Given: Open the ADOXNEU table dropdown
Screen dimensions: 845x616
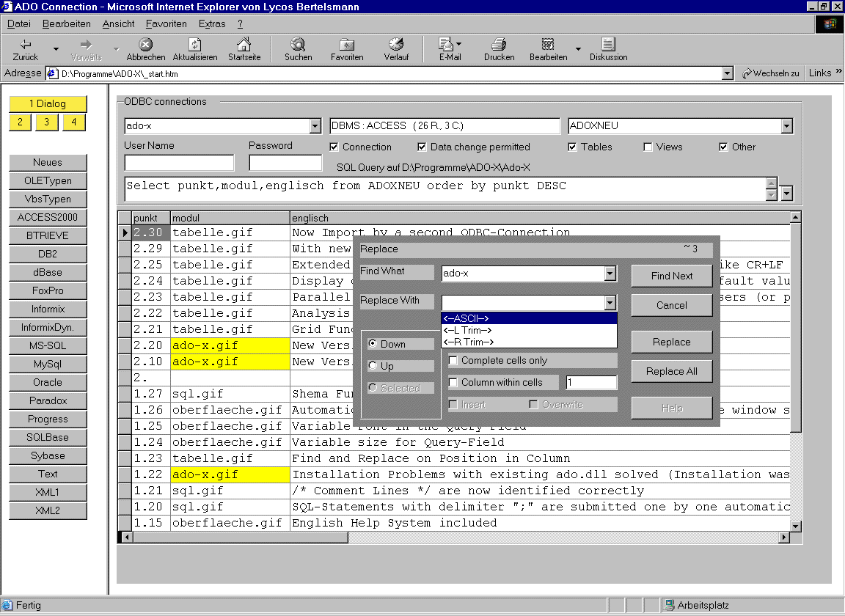Looking at the screenshot, I should click(x=787, y=126).
